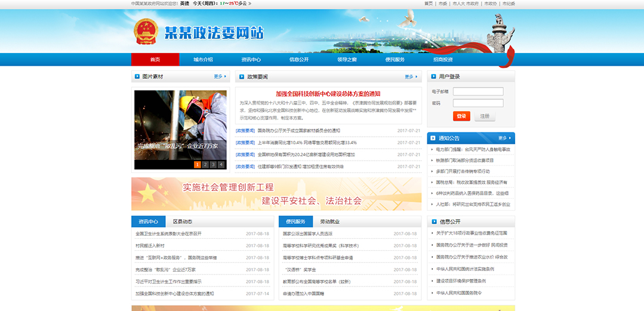Screen dimensions: 644x311
Task: Click the 政策要闻 section header icon
Action: point(242,76)
